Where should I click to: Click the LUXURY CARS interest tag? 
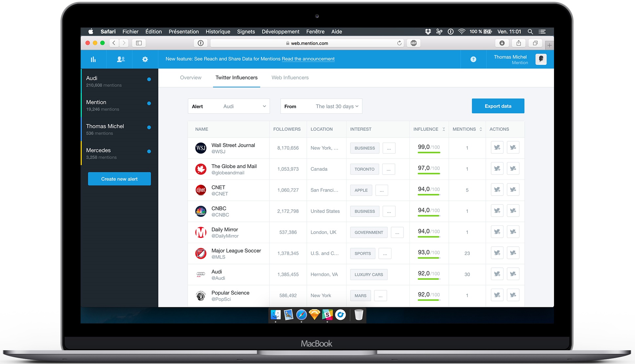[x=369, y=275]
